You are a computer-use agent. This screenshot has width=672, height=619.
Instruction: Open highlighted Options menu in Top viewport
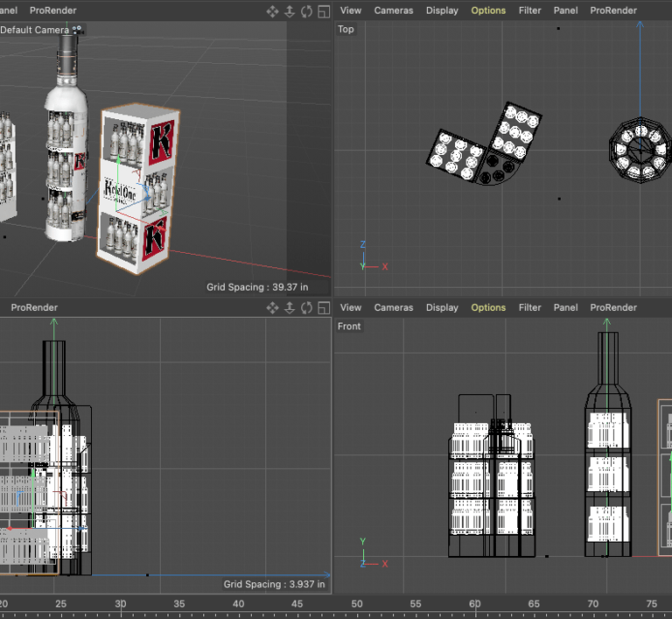488,11
